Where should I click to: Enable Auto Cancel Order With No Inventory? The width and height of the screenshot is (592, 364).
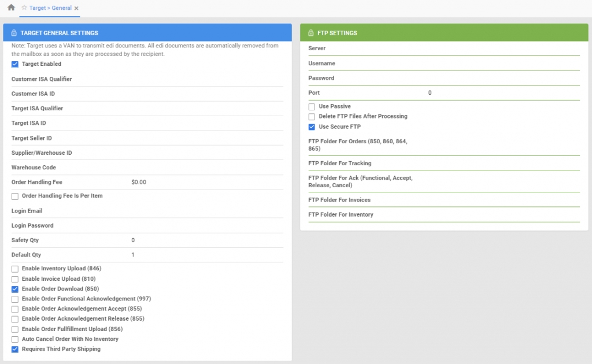pos(14,339)
